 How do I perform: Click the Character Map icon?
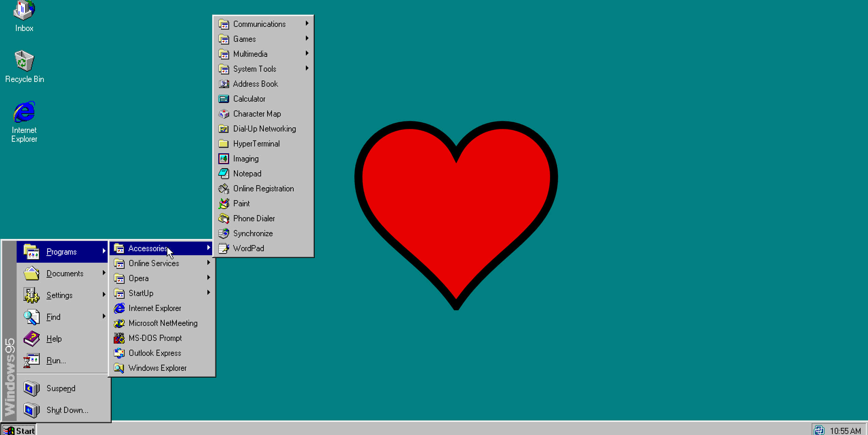(223, 114)
